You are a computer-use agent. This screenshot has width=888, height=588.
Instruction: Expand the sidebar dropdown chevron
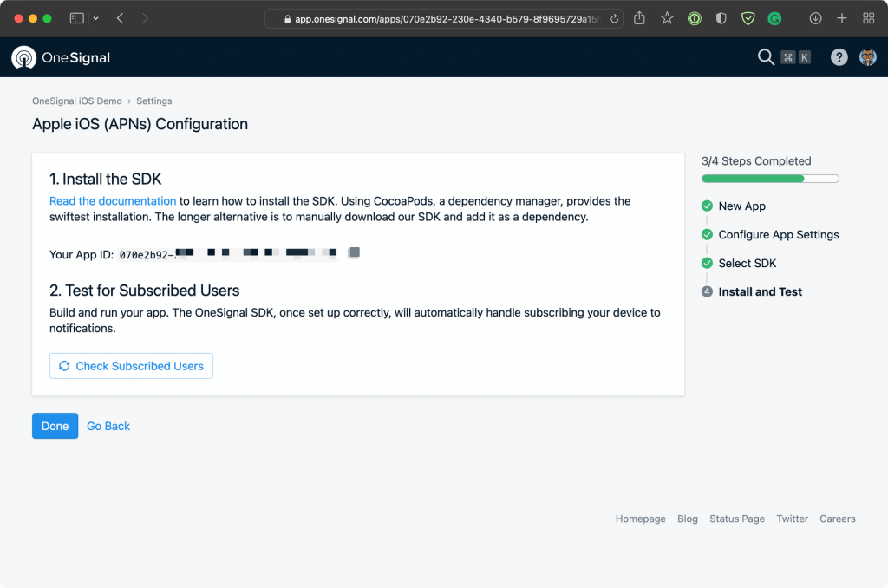click(x=95, y=19)
